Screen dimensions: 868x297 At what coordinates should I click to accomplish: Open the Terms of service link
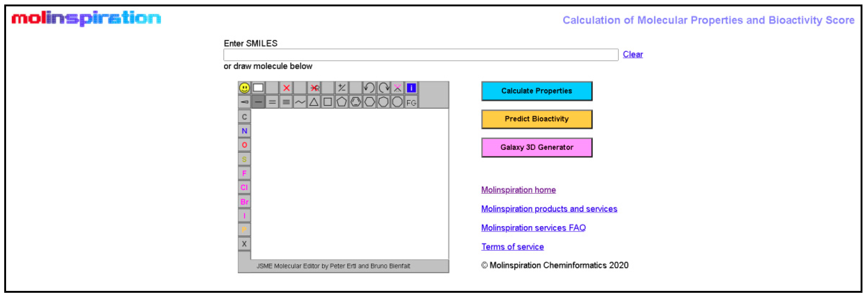coord(512,247)
